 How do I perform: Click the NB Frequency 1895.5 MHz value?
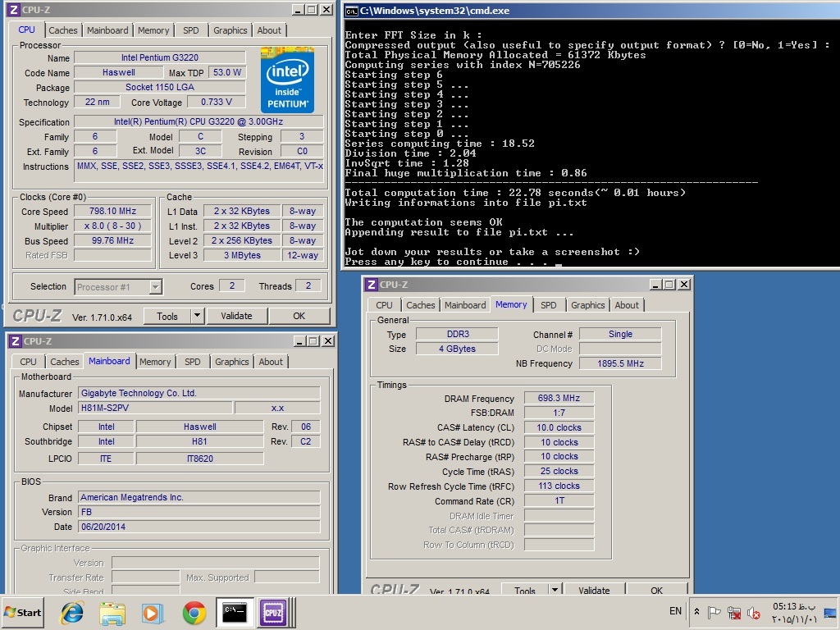pos(620,363)
